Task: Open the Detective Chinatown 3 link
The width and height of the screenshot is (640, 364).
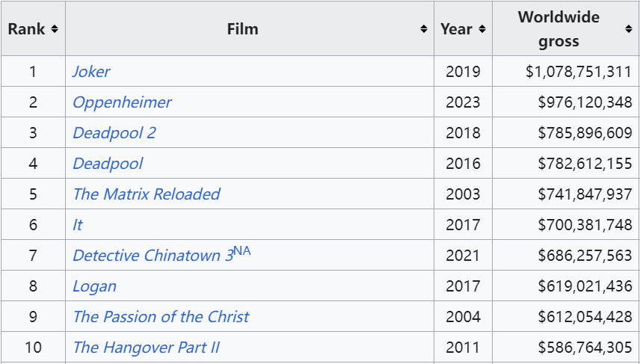Action: (x=153, y=256)
